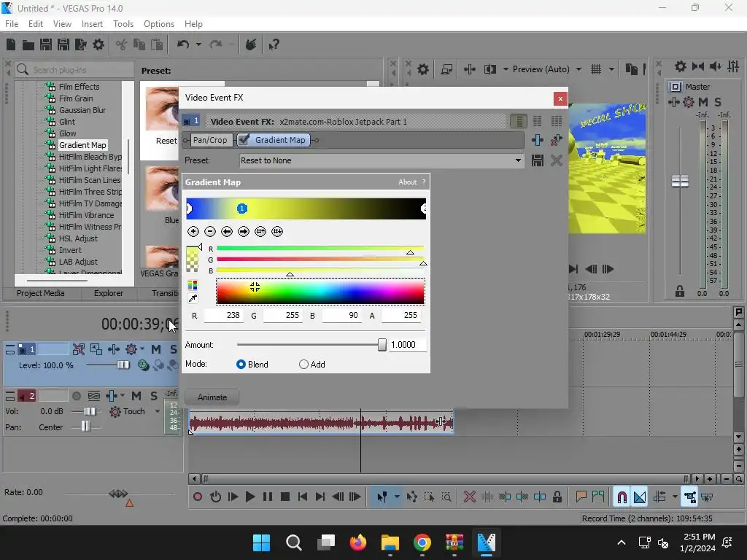Image resolution: width=747 pixels, height=560 pixels.
Task: Click About in Gradient Map panel
Action: click(407, 182)
